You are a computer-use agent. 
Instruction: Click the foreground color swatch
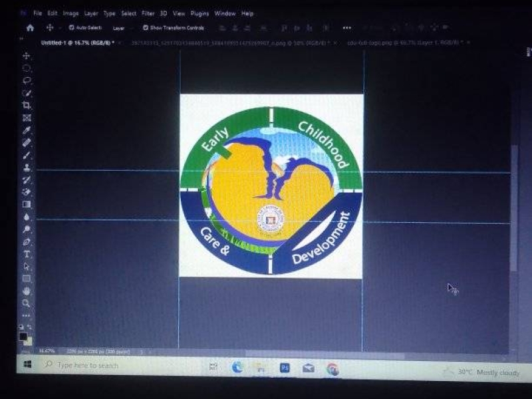(x=23, y=336)
